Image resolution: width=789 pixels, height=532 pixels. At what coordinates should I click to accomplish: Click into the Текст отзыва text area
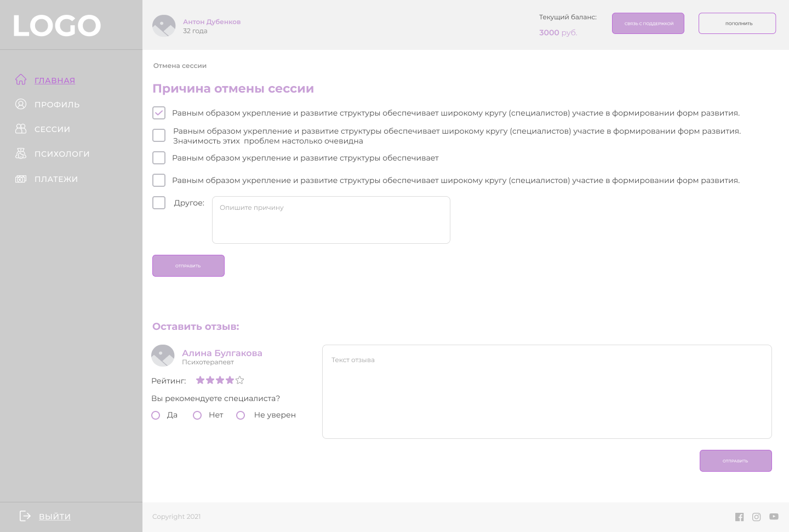pos(547,392)
